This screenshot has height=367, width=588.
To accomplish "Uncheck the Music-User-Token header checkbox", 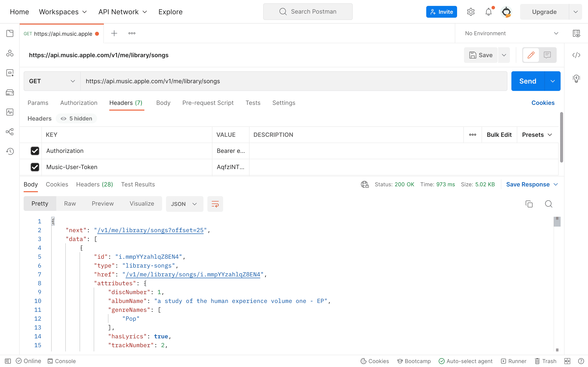I will click(x=35, y=167).
